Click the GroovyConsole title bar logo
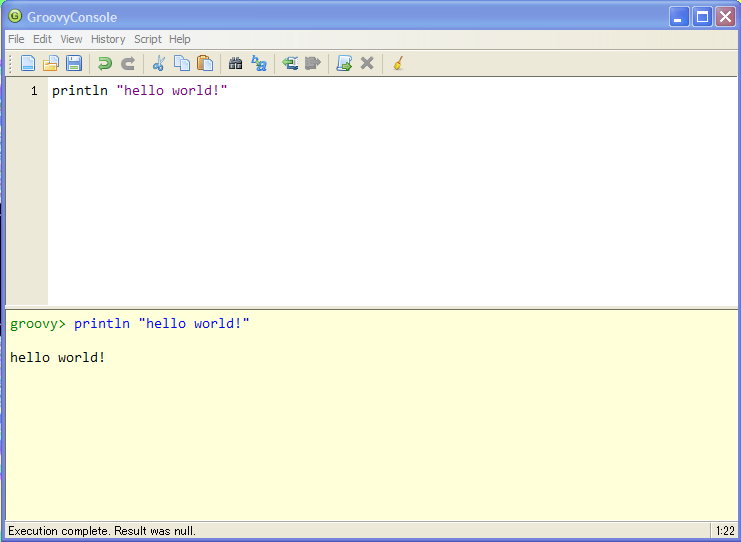Image resolution: width=741 pixels, height=542 pixels. (x=15, y=17)
